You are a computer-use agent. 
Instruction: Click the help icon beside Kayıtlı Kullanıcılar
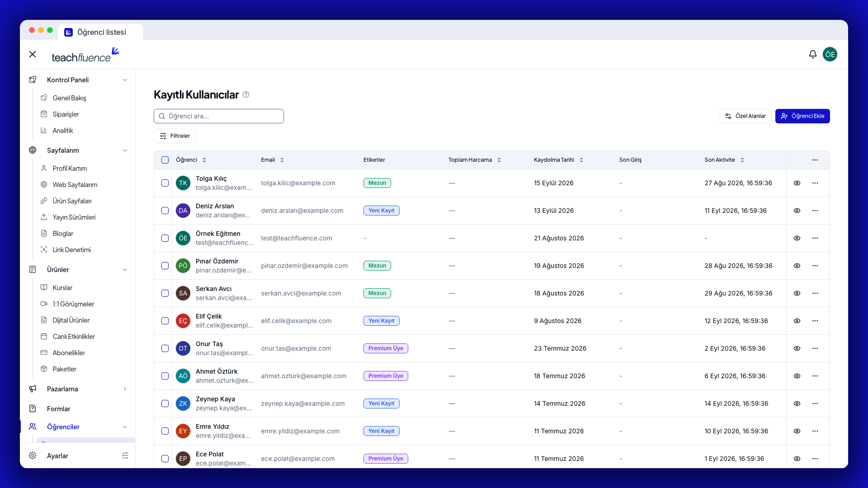246,94
